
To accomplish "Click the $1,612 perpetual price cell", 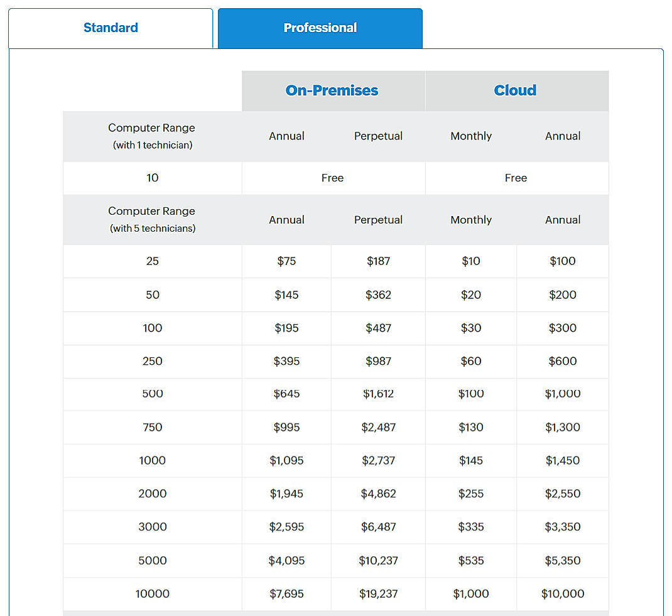I will point(378,394).
